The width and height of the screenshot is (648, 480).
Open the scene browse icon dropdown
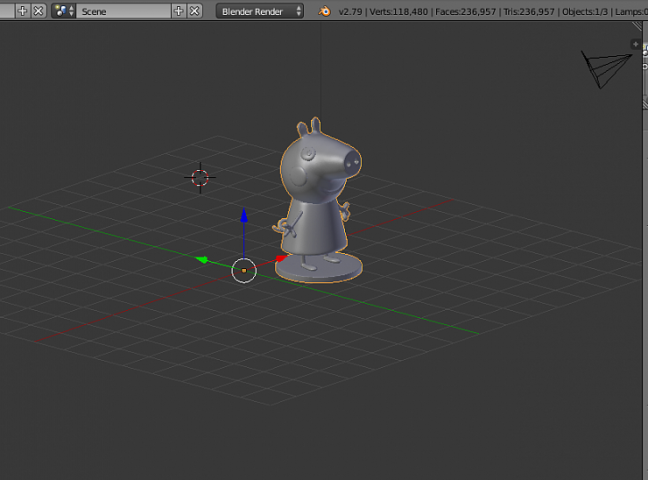(63, 11)
